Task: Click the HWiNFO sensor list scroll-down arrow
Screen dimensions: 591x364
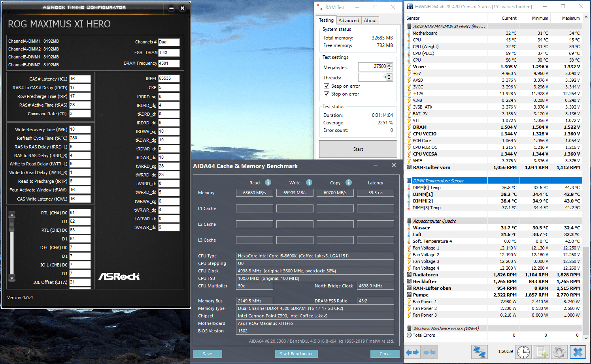Action: tap(586, 338)
